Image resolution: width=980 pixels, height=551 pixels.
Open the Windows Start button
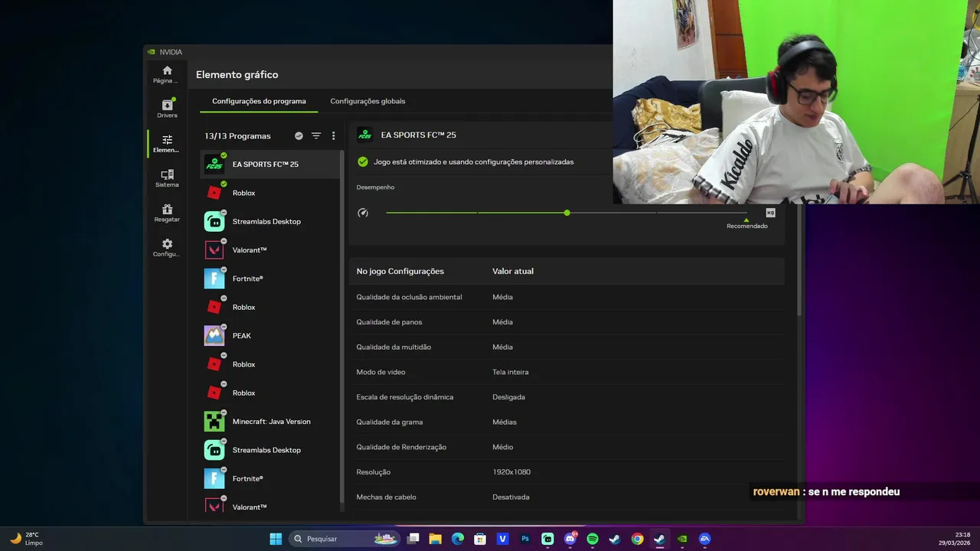[276, 539]
